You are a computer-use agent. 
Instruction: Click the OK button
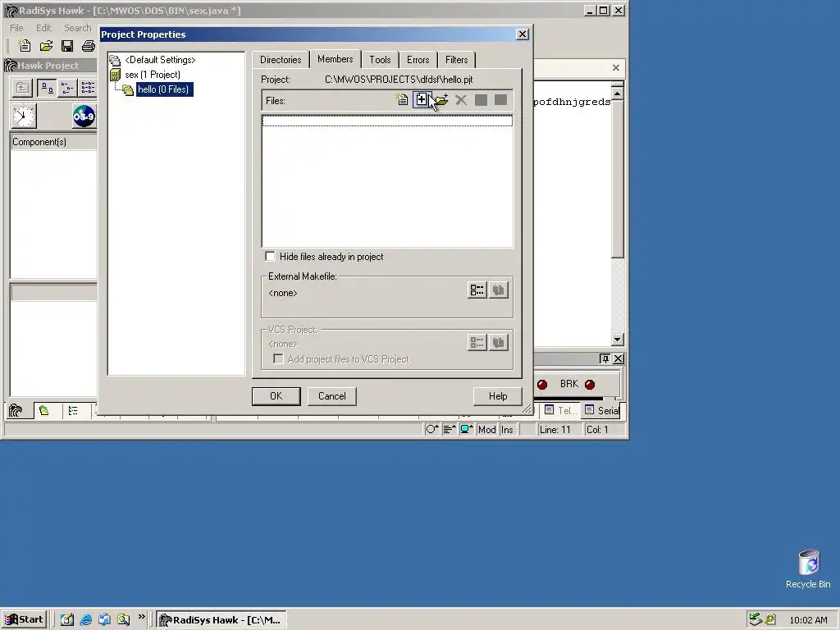[276, 396]
